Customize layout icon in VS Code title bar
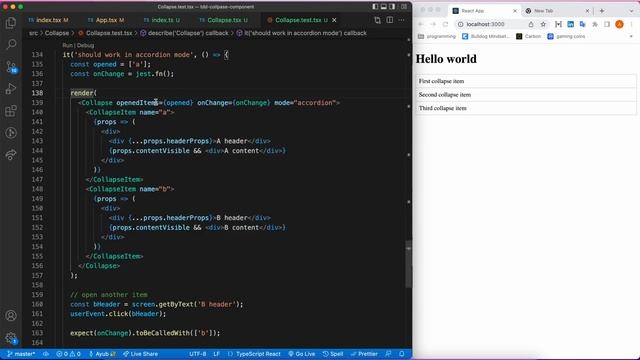This screenshot has width=640, height=360. (404, 7)
